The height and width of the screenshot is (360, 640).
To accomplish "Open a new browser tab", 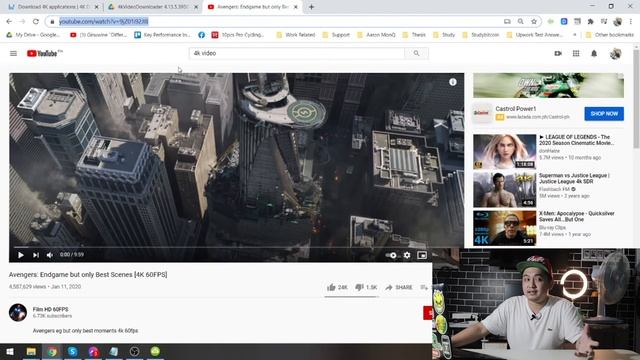I will click(311, 7).
